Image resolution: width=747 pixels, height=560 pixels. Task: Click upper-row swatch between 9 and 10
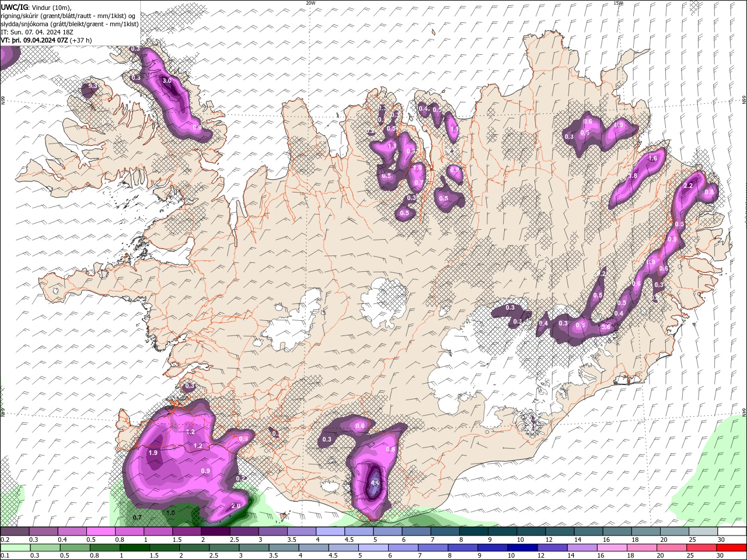coord(502,531)
